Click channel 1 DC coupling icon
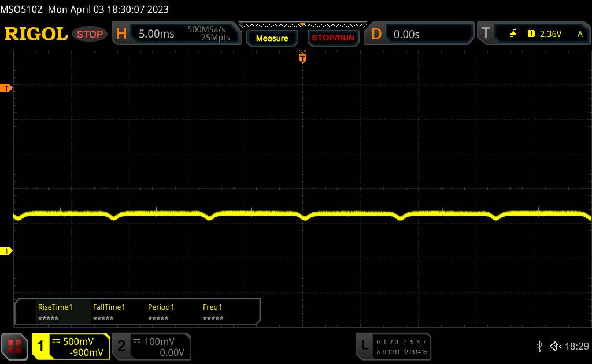Viewport: 592px width, 364px height. [x=56, y=341]
